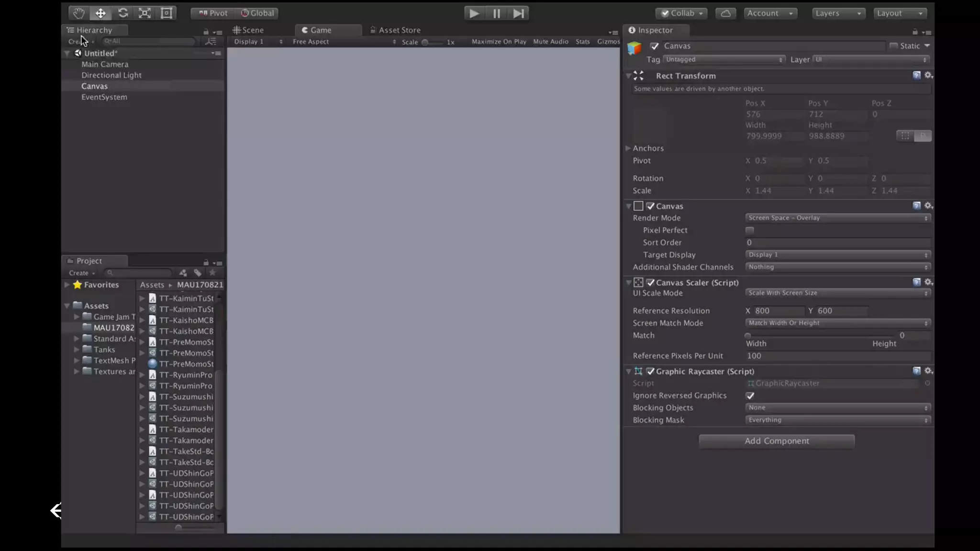Open the UI Scale Mode dropdown
Image resolution: width=980 pixels, height=551 pixels.
point(837,293)
